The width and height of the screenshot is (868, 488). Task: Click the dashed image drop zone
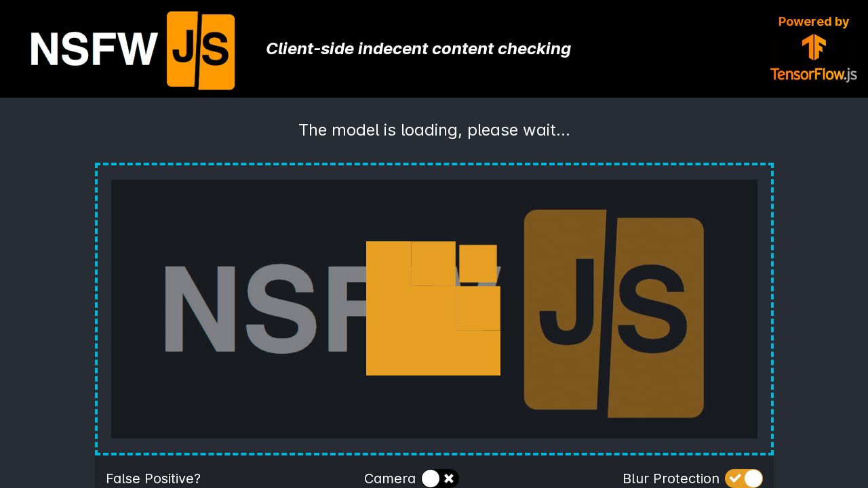pyautogui.click(x=434, y=309)
